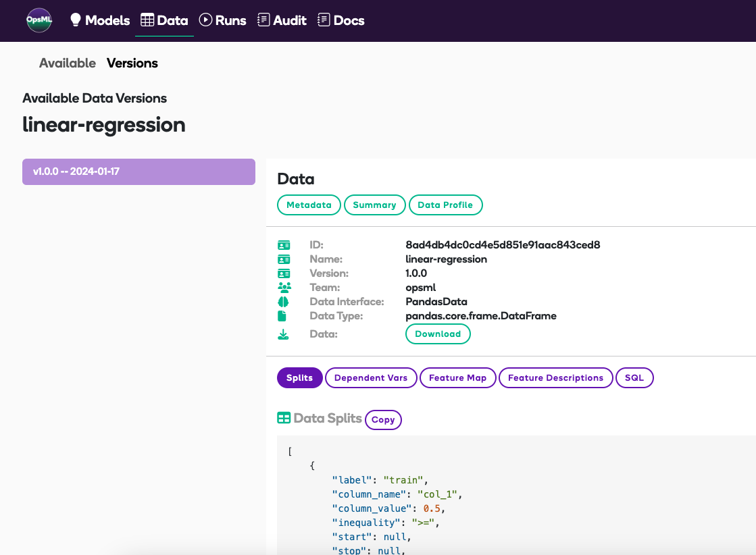
Task: Select the Versions tab
Action: pyautogui.click(x=132, y=63)
